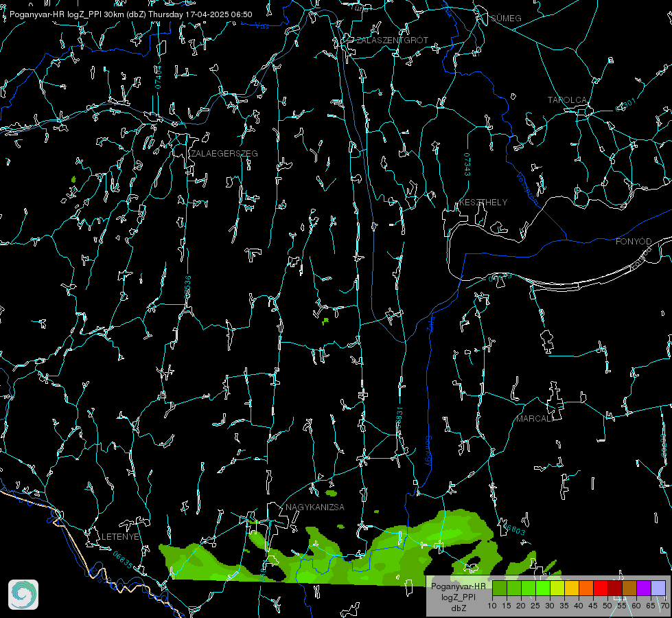
Task: Click the FONYÓD town label
Action: point(634,242)
